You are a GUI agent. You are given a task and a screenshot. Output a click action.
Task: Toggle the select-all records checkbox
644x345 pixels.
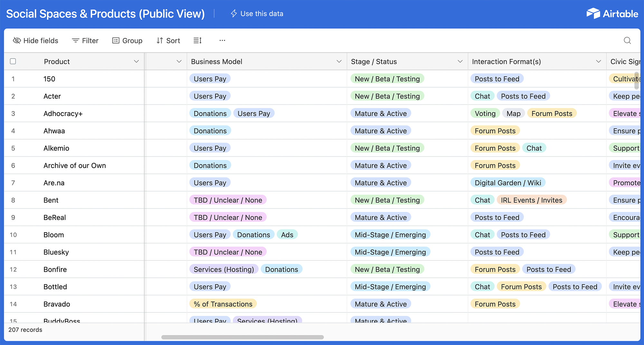pos(13,61)
